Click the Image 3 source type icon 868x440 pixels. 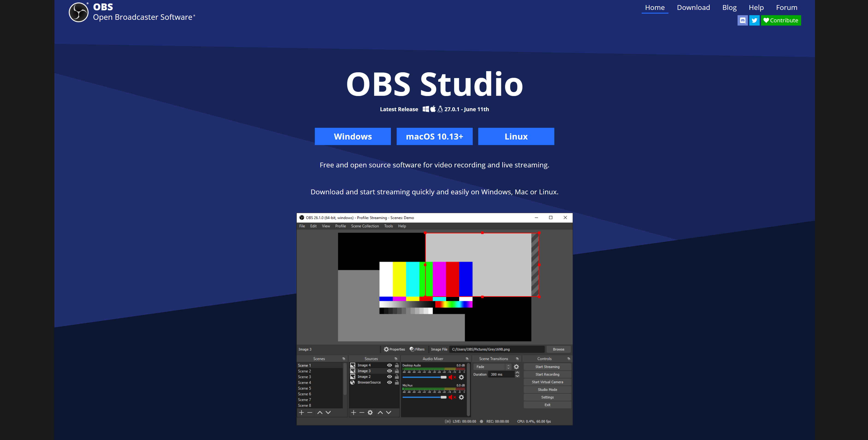[352, 371]
